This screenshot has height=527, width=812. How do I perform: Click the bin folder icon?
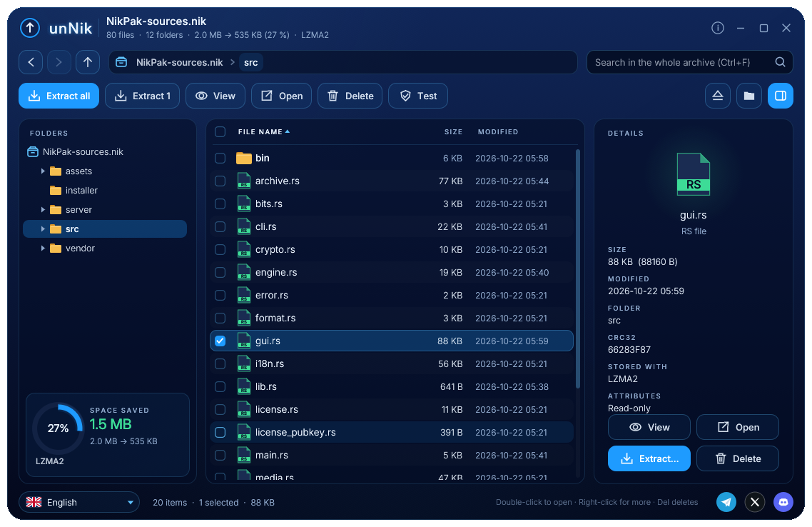(x=244, y=158)
